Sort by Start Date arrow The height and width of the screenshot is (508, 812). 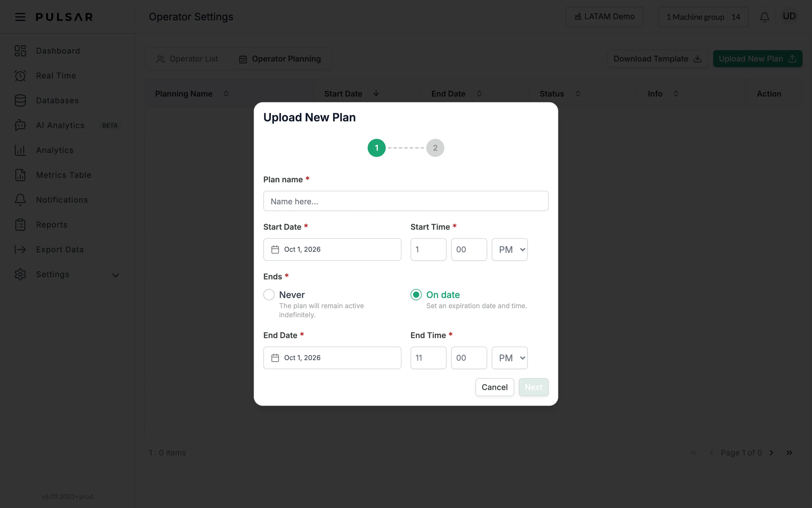pos(376,93)
